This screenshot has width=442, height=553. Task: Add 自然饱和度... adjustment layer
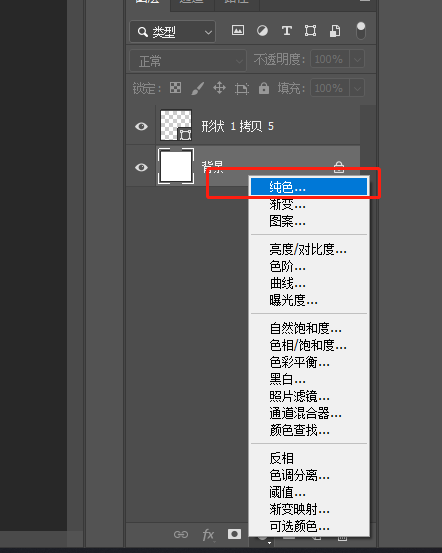(x=309, y=328)
